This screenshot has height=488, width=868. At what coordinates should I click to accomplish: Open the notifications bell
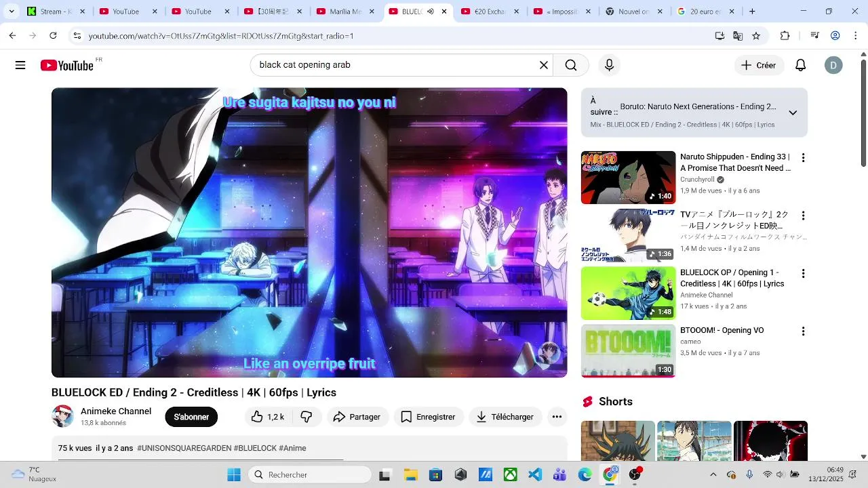(801, 65)
